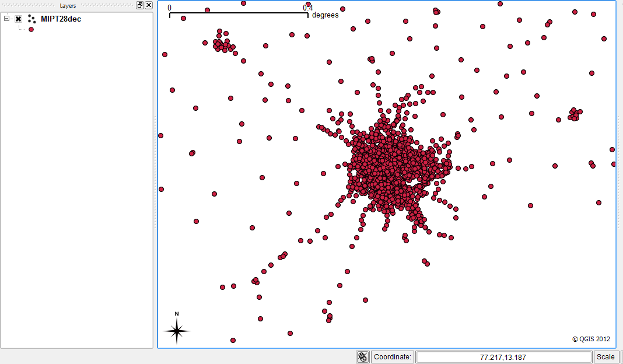Collapse the MIPT28dec layer tree node
This screenshot has width=623, height=364.
coord(7,19)
